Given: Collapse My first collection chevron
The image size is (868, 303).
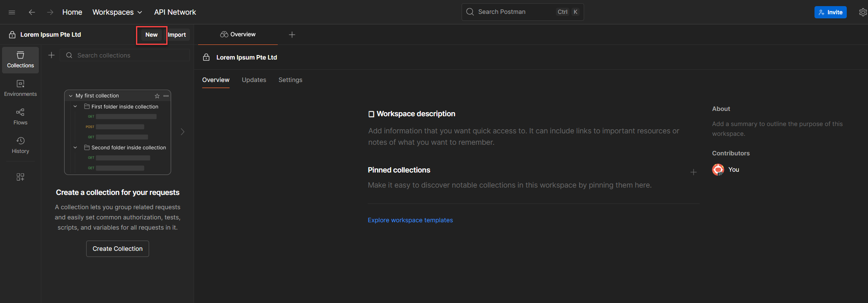Looking at the screenshot, I should click(71, 96).
